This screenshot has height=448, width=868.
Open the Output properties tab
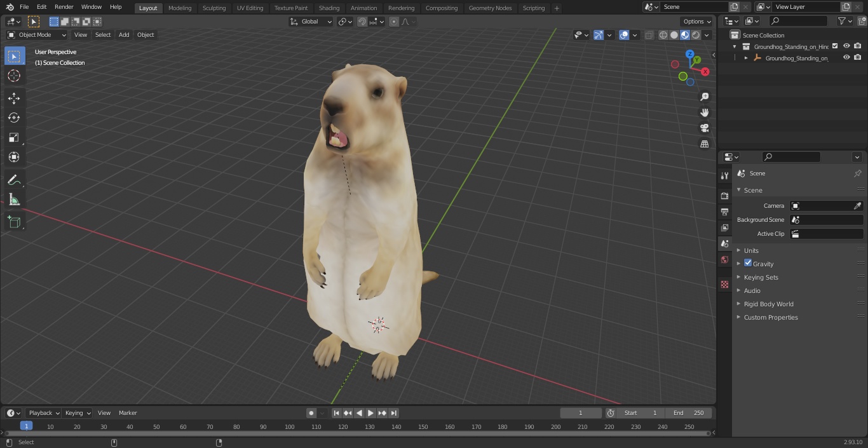click(x=724, y=212)
